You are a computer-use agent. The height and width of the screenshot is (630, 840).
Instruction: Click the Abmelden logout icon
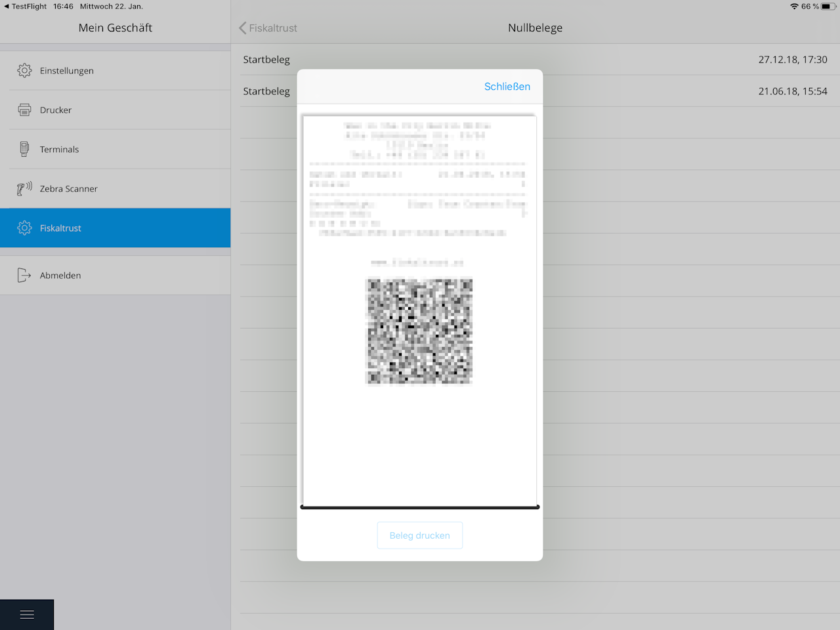pos(24,275)
